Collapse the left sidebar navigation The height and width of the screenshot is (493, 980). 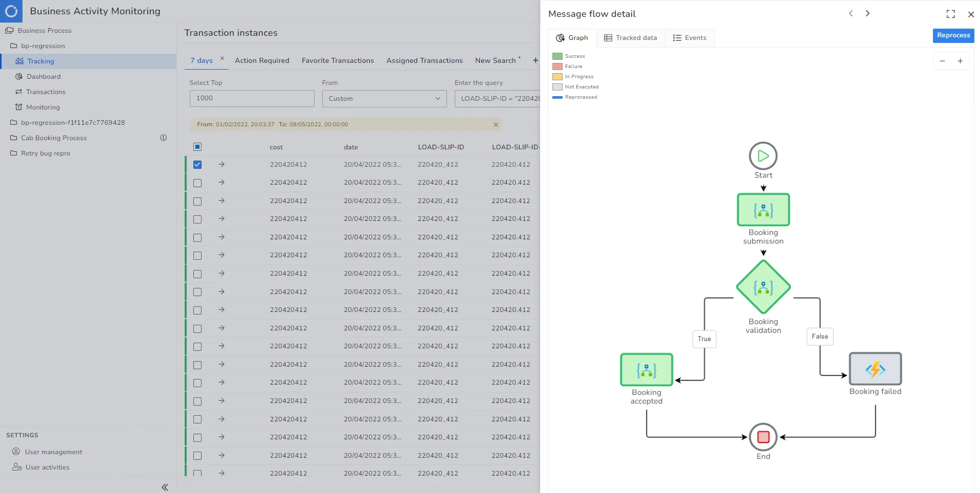(x=165, y=487)
